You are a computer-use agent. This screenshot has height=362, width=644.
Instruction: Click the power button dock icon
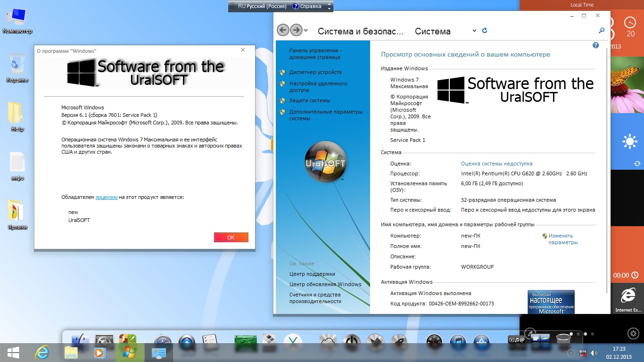[x=352, y=341]
